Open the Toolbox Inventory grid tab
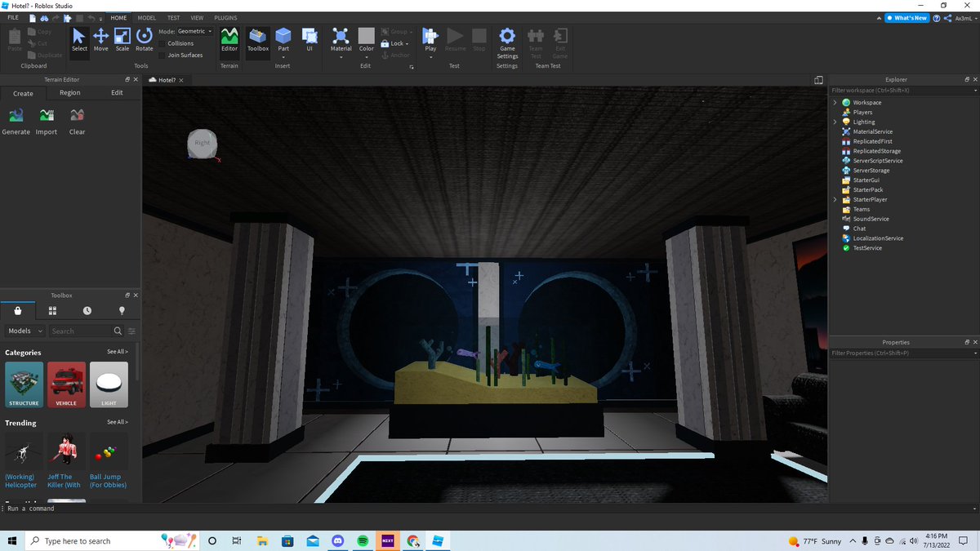This screenshot has width=980, height=551. (52, 311)
